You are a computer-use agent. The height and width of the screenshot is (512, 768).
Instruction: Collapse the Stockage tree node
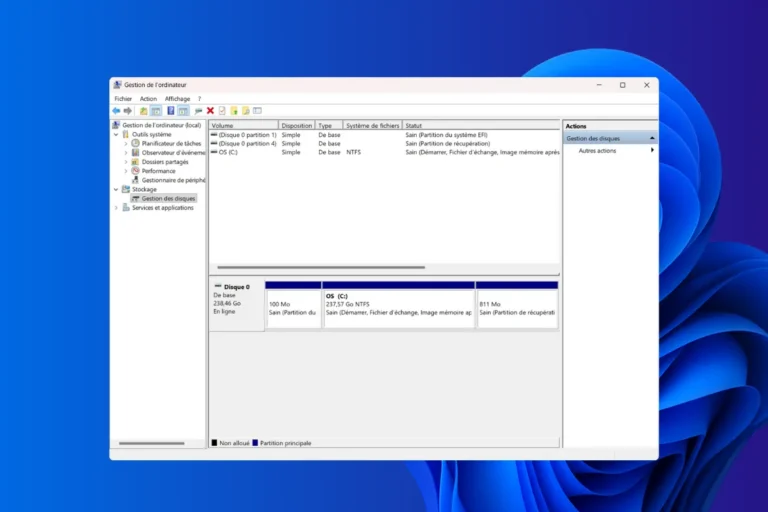click(116, 189)
